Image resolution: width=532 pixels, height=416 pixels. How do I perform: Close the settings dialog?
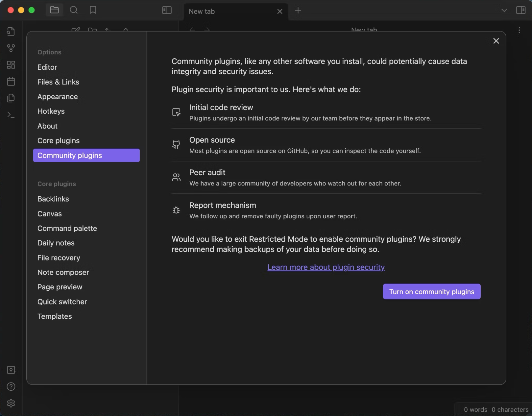pos(496,41)
